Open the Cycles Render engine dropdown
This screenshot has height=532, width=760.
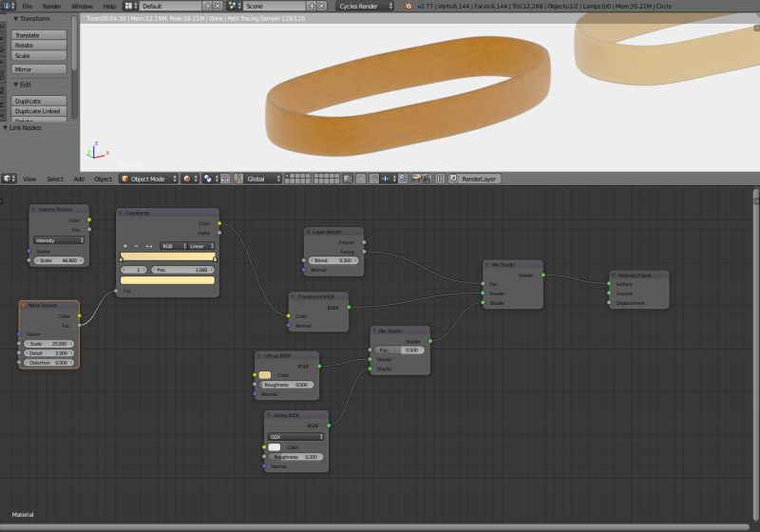click(x=365, y=7)
